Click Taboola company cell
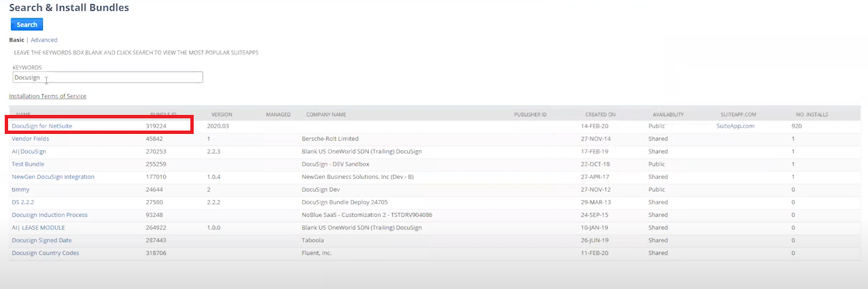This screenshot has width=868, height=289. pos(313,240)
